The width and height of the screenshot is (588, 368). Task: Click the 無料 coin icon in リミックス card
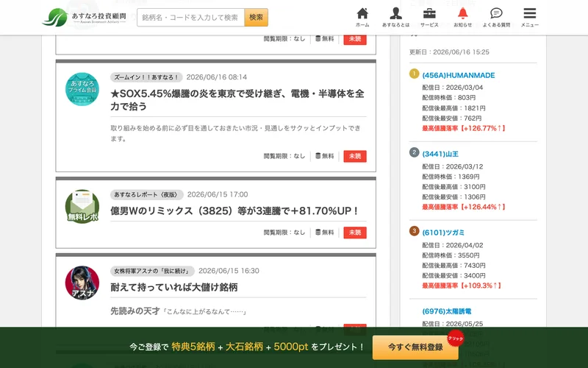[x=318, y=232]
